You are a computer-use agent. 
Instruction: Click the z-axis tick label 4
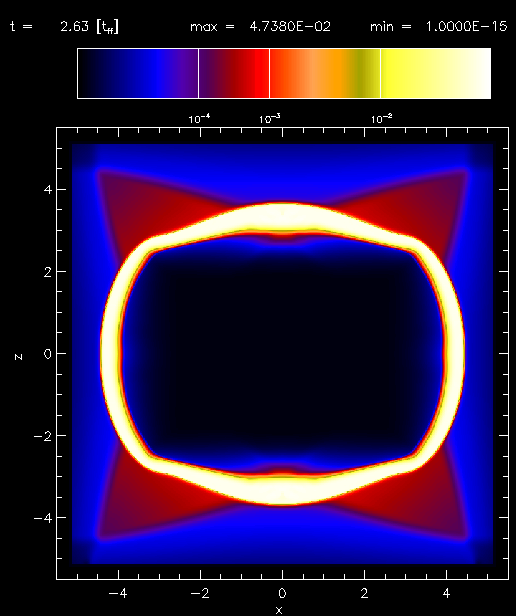[48, 189]
